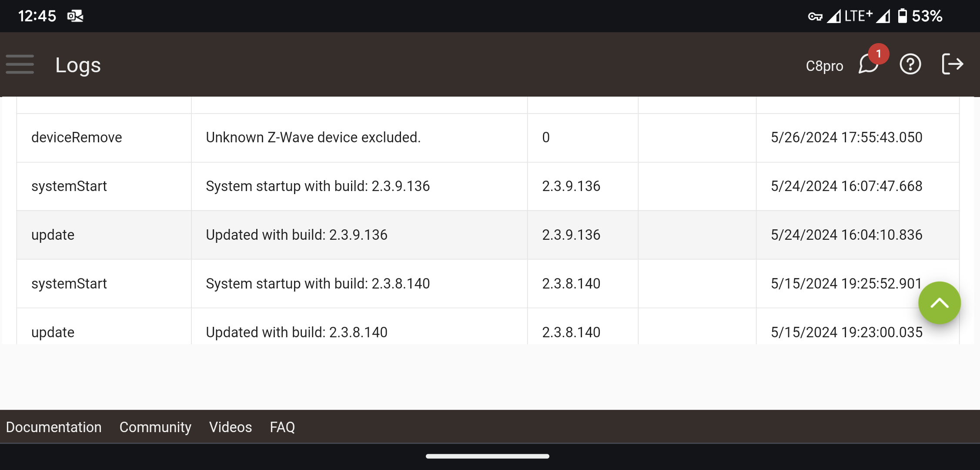
Task: Click the update row for build 2.3.8.140
Action: coord(52,332)
